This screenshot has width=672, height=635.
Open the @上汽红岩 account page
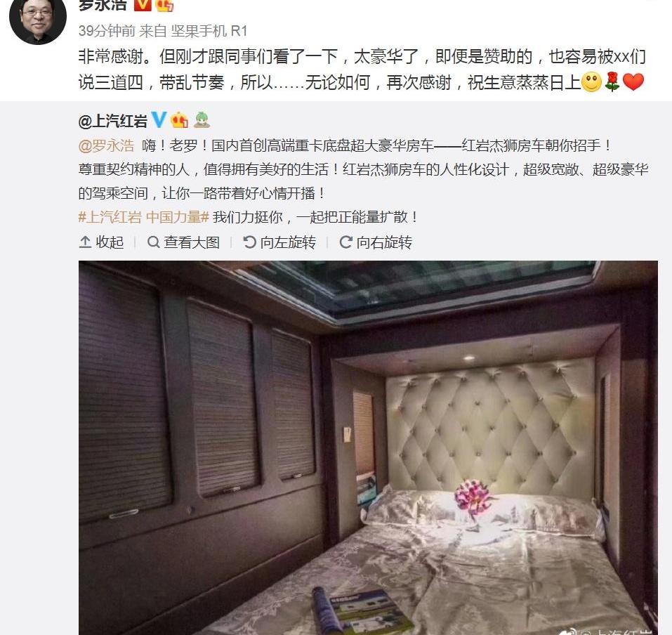click(x=113, y=121)
